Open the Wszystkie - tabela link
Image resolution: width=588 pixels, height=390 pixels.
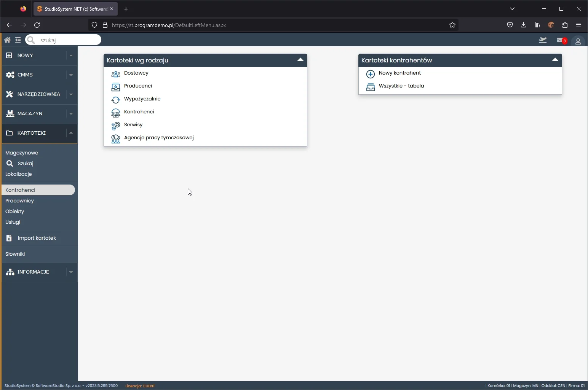click(401, 86)
